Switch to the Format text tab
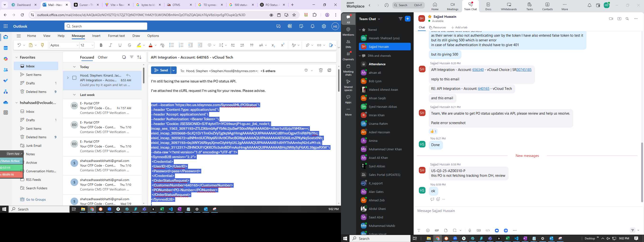Screen dimensions: 644x242 click(116, 36)
